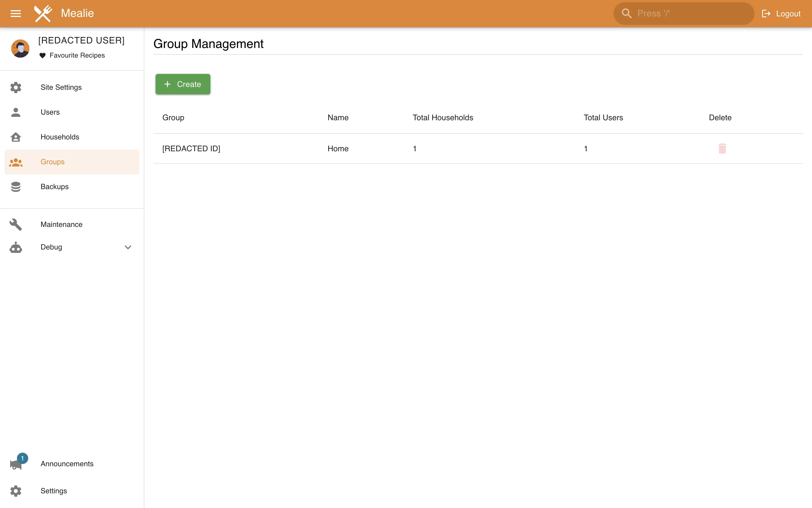Click the Debug menu label

pyautogui.click(x=51, y=247)
